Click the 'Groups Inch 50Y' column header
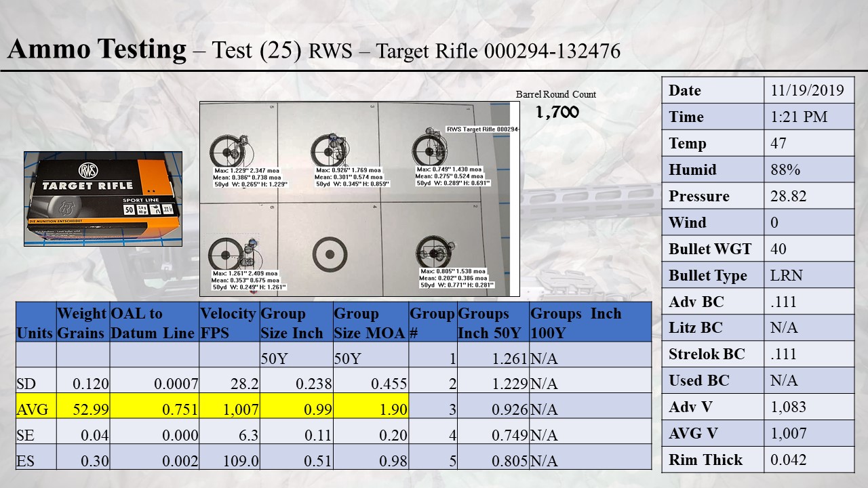Image resolution: width=868 pixels, height=488 pixels. (493, 323)
